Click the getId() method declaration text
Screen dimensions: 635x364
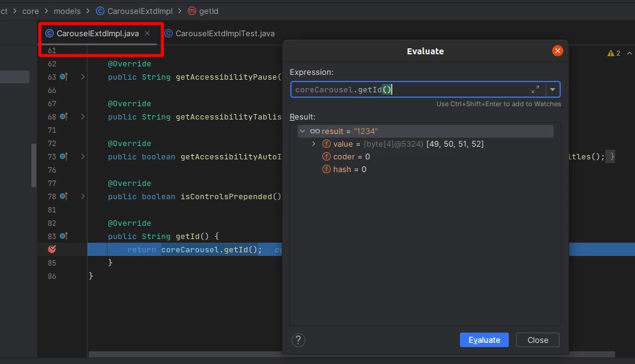pos(193,236)
